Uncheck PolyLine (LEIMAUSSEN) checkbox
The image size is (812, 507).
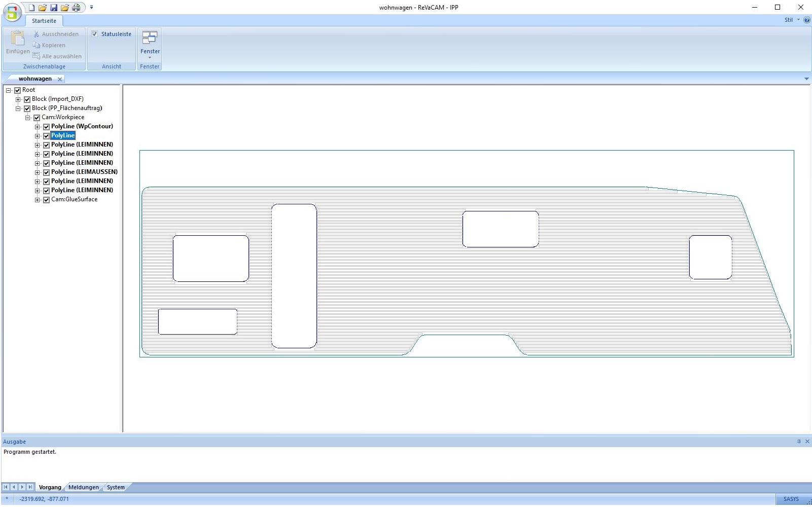pos(46,172)
